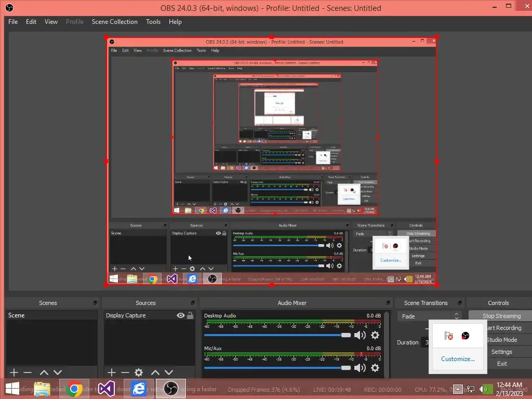Open the Fade transition dropdown
This screenshot has width=532, height=399.
429,316
